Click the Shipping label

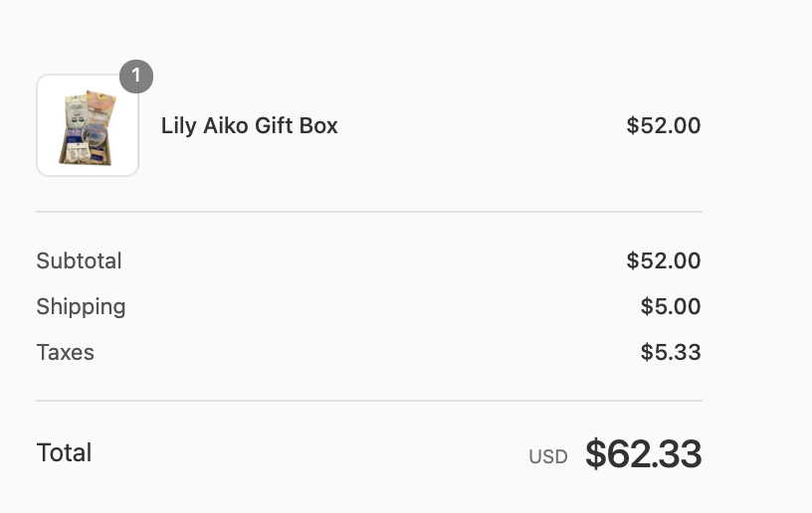(81, 307)
